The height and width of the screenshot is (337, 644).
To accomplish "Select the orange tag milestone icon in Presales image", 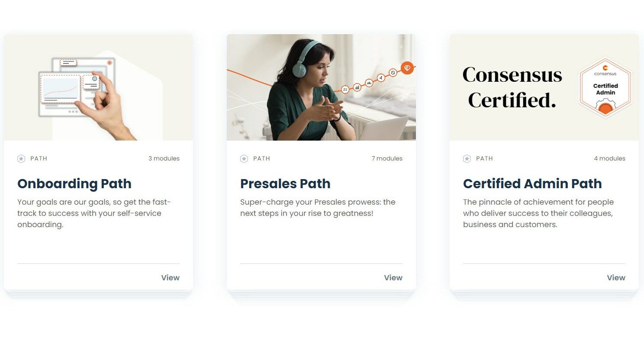I will coord(407,67).
